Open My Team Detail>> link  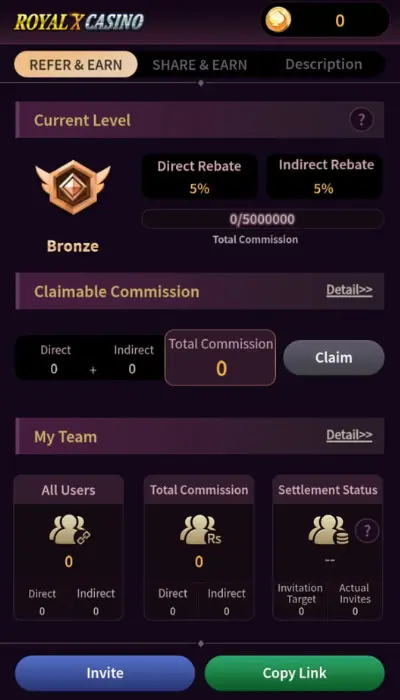349,435
